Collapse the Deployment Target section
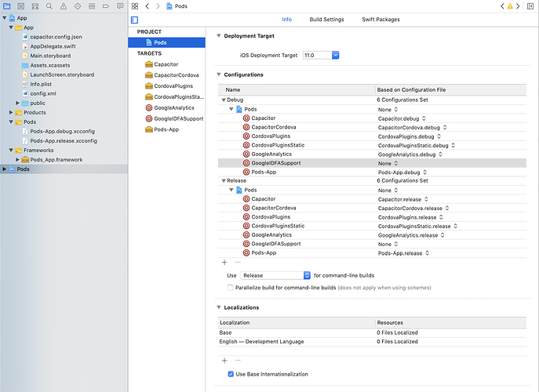Viewport: 539px width, 392px height. point(219,36)
